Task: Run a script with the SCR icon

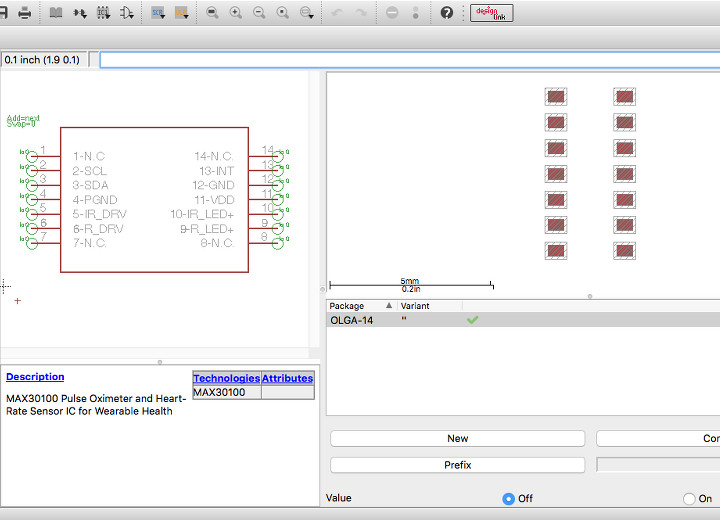Action: point(158,13)
